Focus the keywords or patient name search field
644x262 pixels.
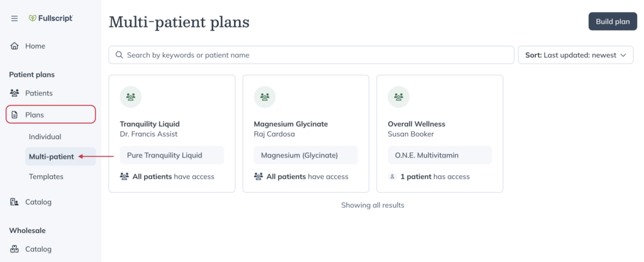click(311, 55)
